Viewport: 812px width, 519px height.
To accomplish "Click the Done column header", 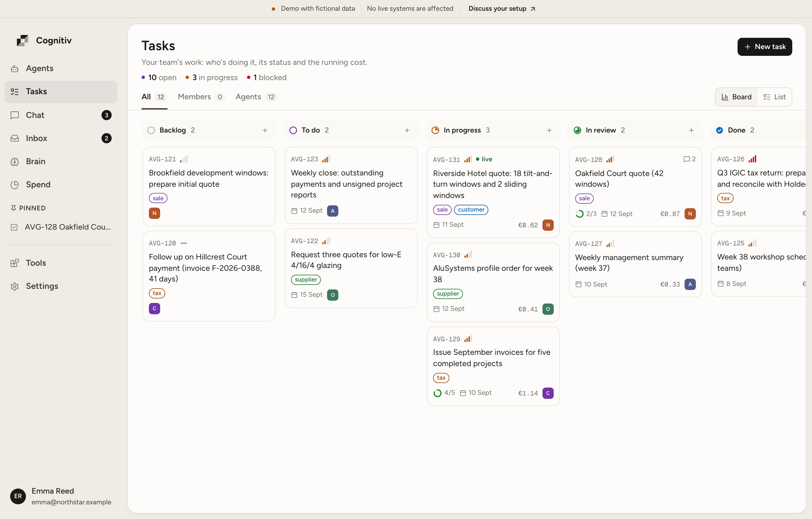I will [759, 130].
